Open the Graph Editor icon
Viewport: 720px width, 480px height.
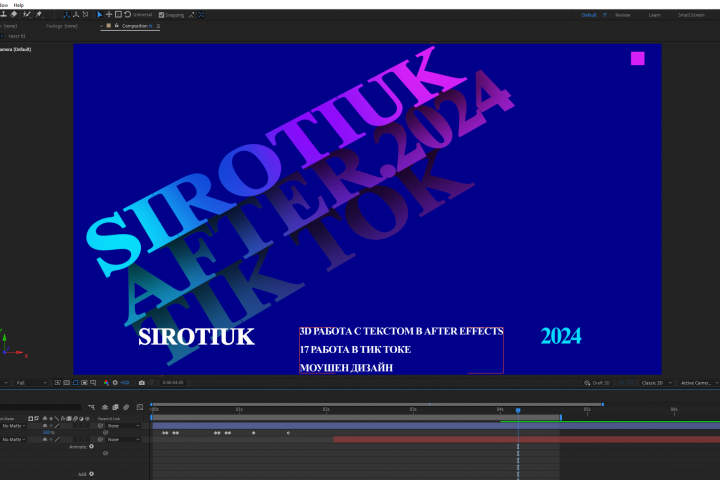(140, 407)
